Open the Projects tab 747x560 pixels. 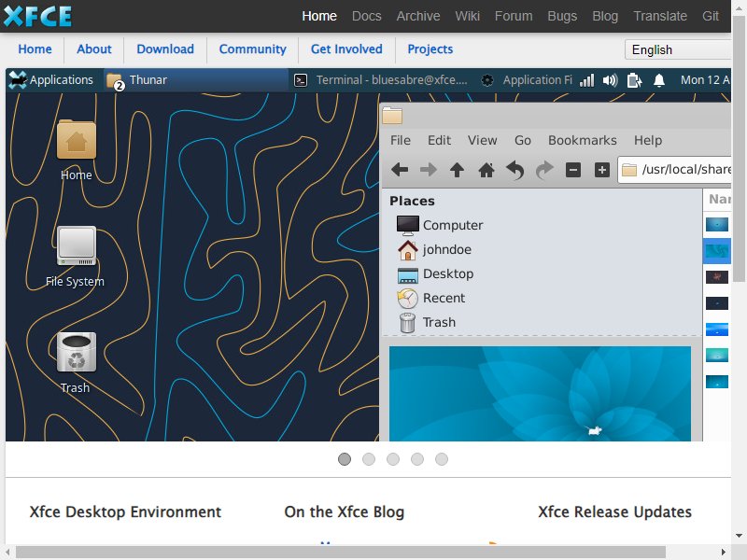pos(430,49)
